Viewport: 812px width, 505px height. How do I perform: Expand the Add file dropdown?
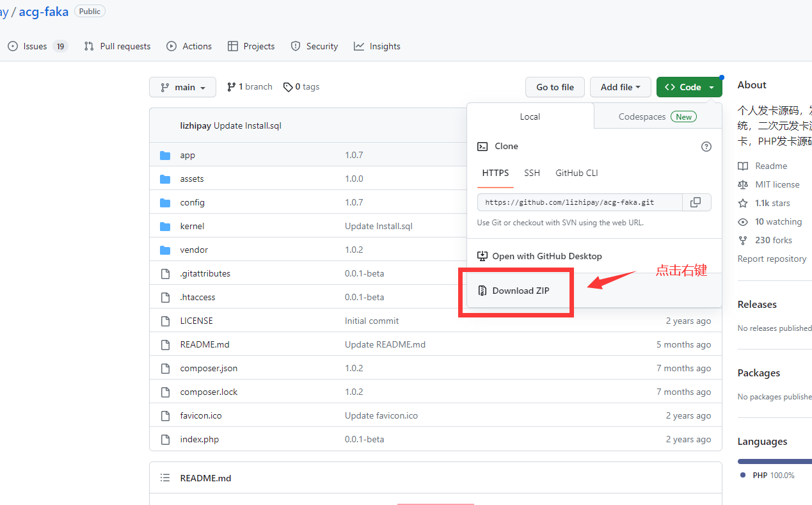click(x=620, y=87)
